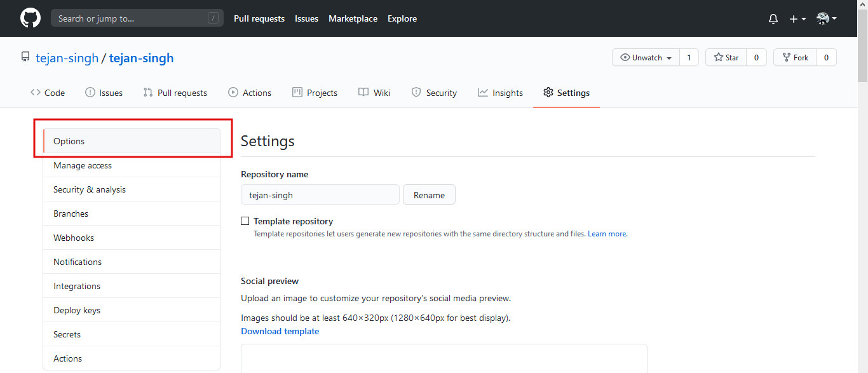Star the repository
The width and height of the screenshot is (868, 373).
726,57
